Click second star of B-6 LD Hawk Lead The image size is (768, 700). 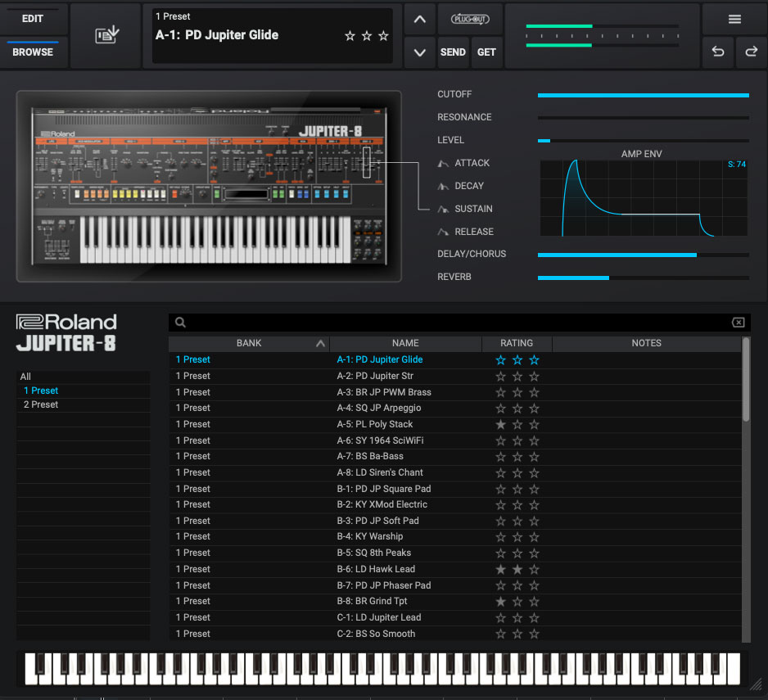[517, 570]
